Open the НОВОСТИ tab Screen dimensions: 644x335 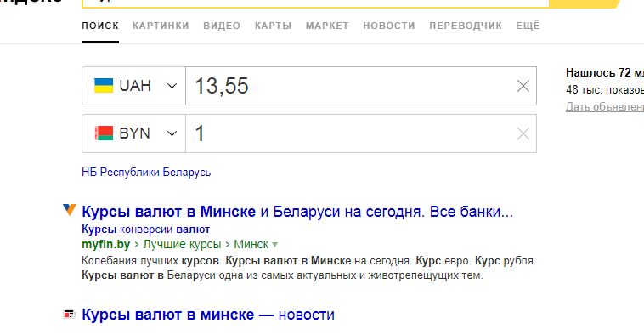point(389,26)
